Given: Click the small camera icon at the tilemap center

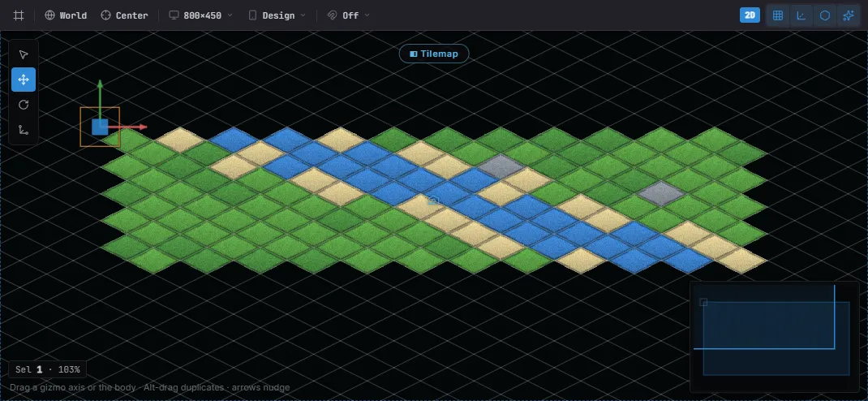Looking at the screenshot, I should [433, 200].
